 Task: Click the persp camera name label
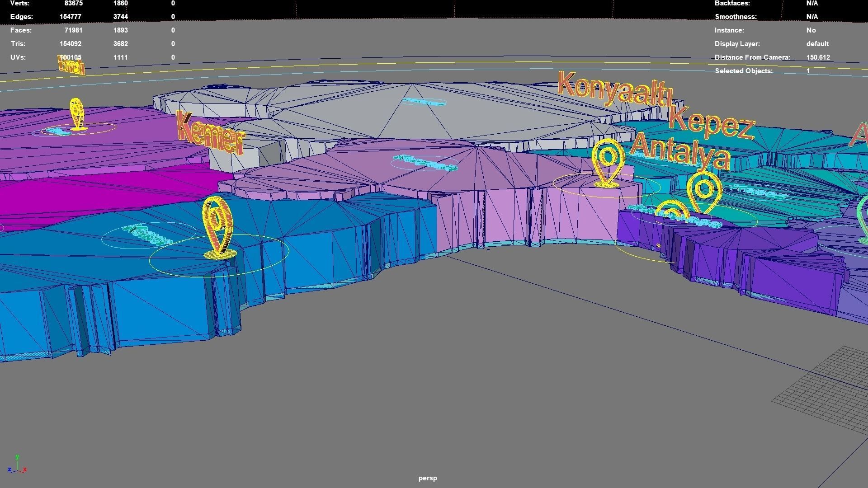427,478
